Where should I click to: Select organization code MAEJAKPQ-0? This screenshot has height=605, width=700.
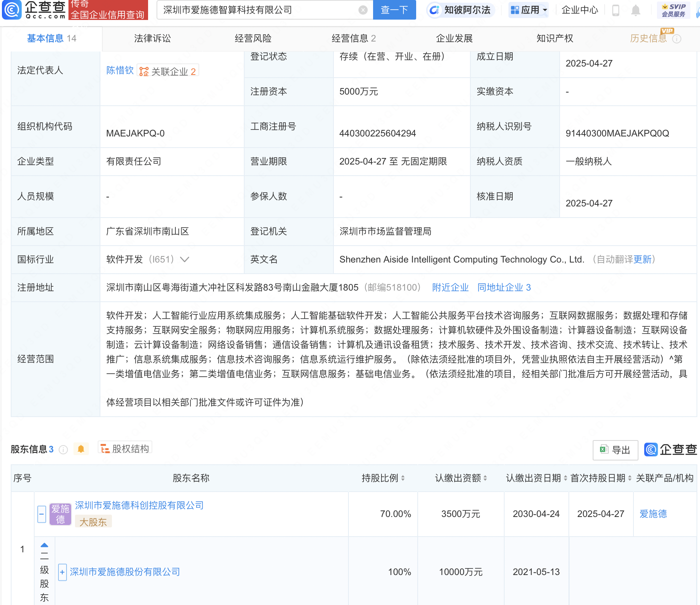tap(135, 133)
